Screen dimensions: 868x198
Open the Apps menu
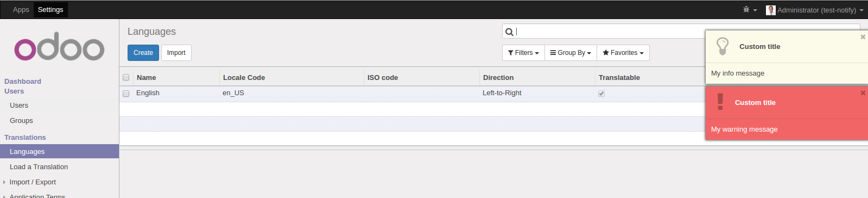tap(21, 10)
